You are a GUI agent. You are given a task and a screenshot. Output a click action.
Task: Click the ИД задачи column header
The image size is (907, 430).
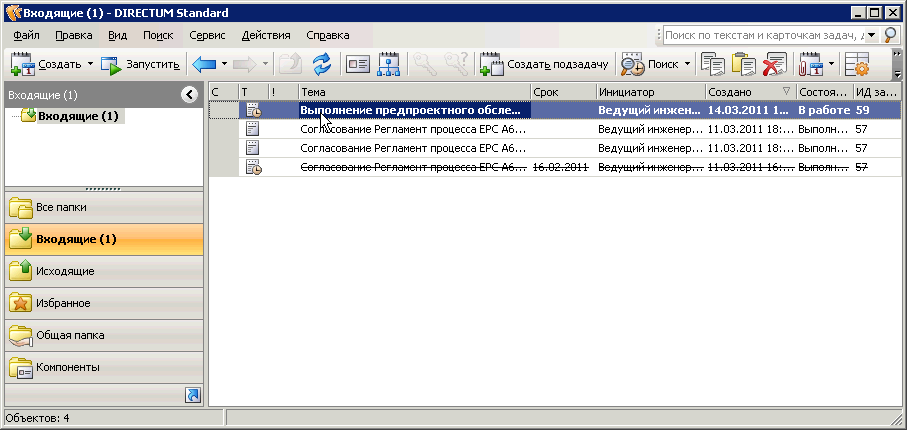coord(877,92)
